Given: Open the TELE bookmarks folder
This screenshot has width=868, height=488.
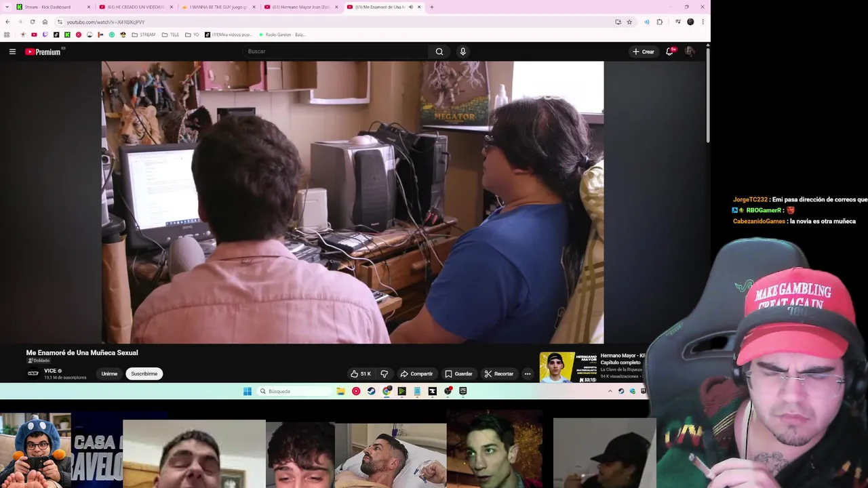Looking at the screenshot, I should [x=169, y=35].
